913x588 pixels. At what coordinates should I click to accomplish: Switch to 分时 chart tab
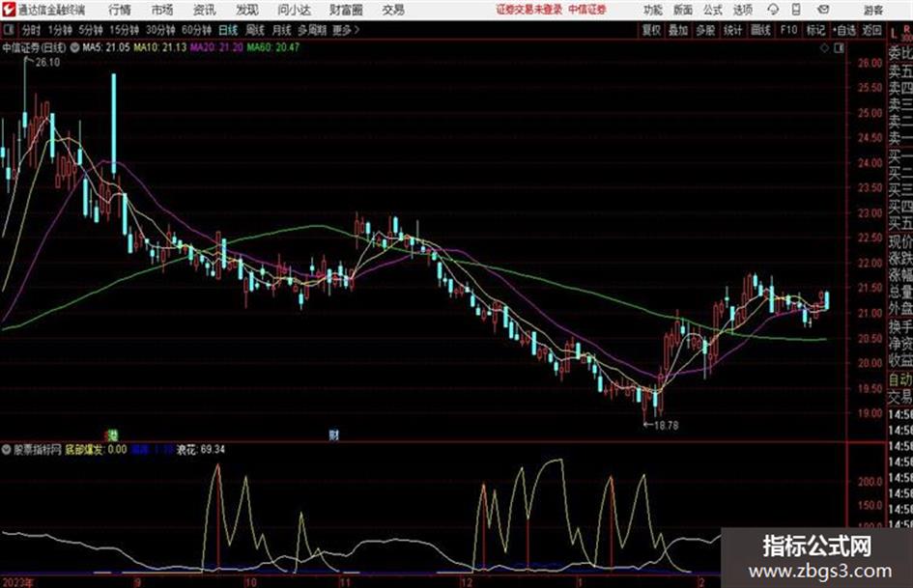tap(31, 30)
